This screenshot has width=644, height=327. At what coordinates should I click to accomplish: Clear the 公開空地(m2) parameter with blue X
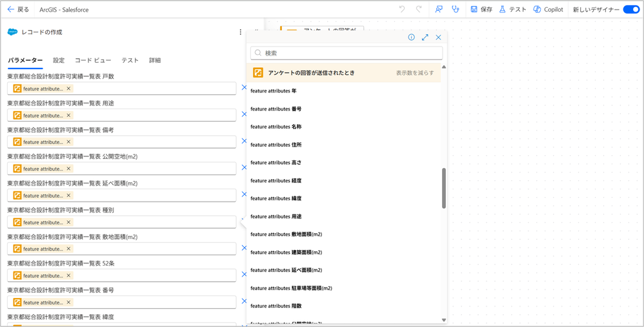(x=243, y=168)
